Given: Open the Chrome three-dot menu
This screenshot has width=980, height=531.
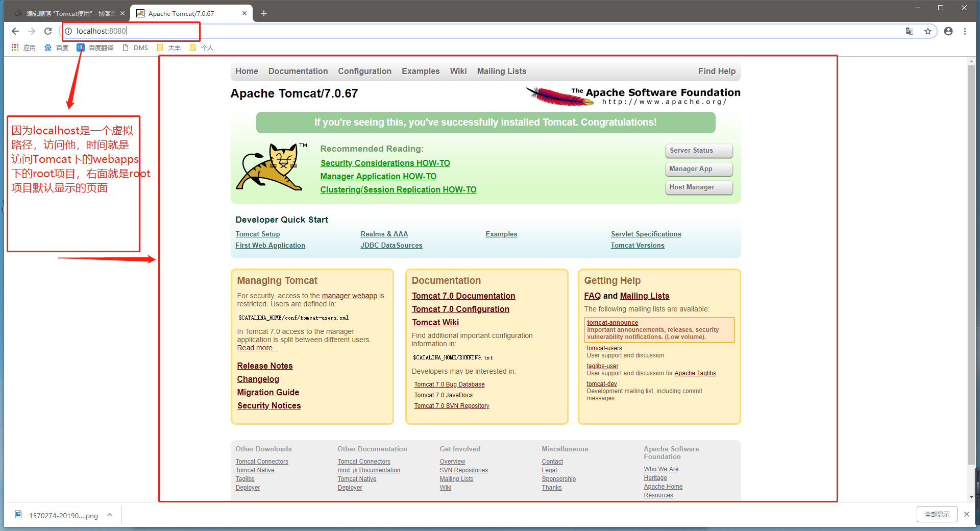Looking at the screenshot, I should click(965, 31).
